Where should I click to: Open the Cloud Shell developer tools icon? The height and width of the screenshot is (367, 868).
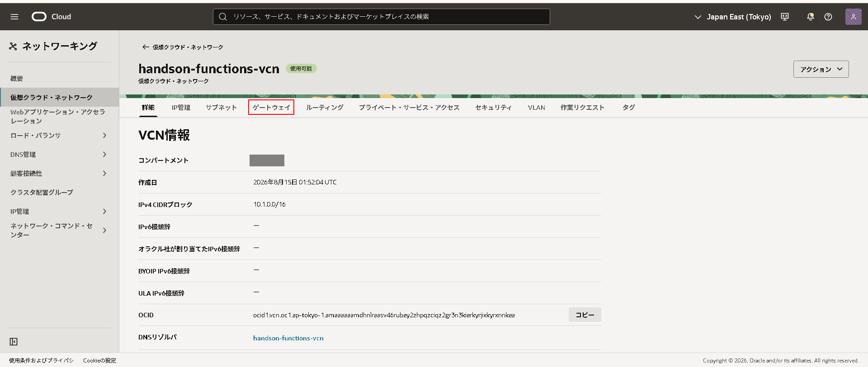pos(785,17)
